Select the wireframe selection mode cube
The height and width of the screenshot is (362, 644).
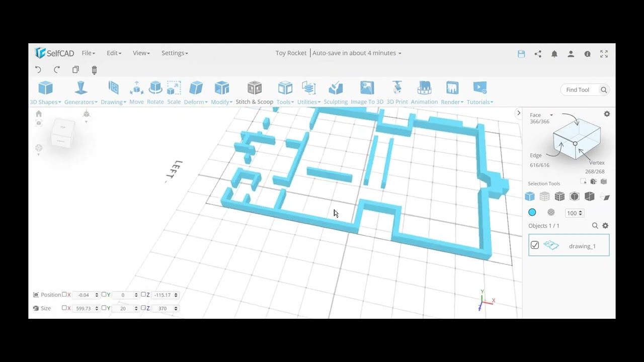(x=544, y=197)
